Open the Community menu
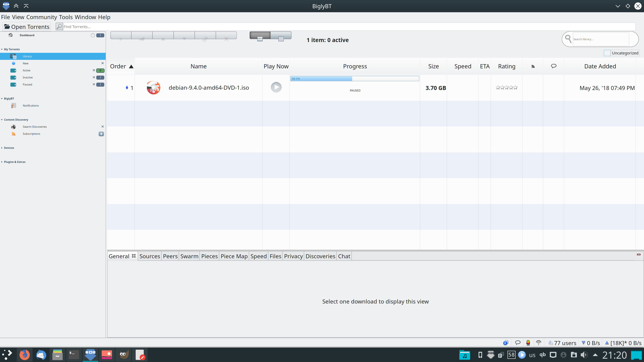The width and height of the screenshot is (644, 362). point(41,17)
